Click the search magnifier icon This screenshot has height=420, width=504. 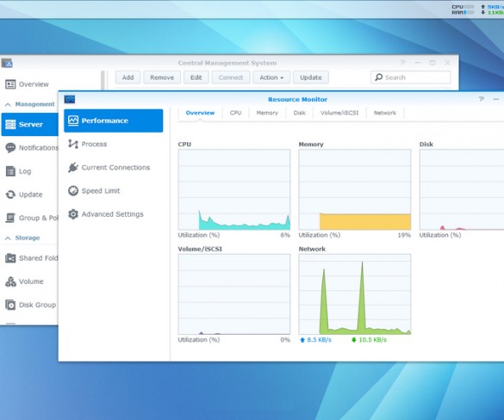tap(379, 77)
